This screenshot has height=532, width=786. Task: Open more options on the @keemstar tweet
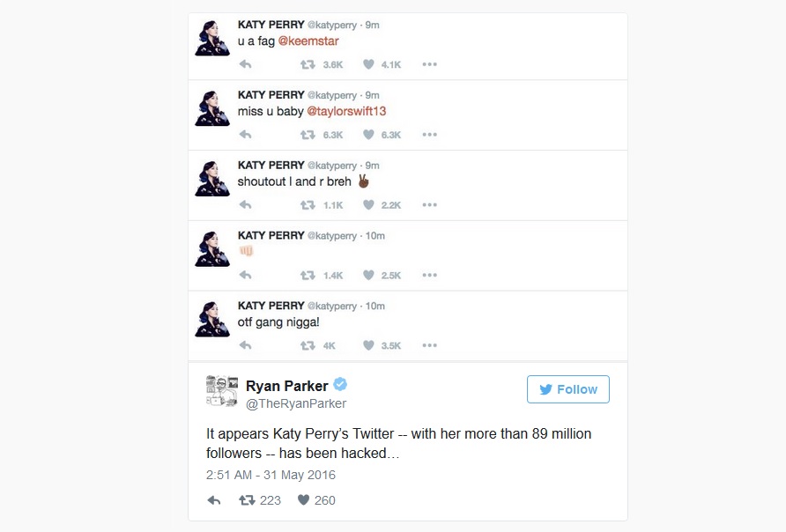[x=430, y=64]
